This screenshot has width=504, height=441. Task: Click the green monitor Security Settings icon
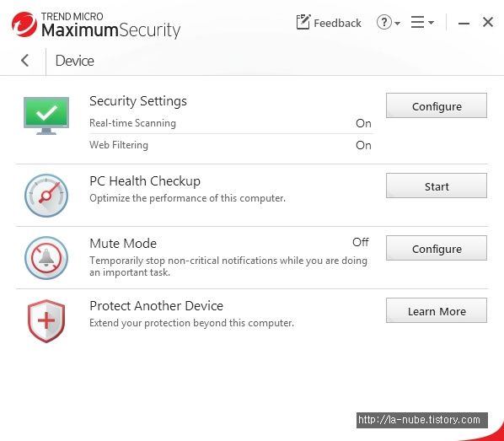46,116
